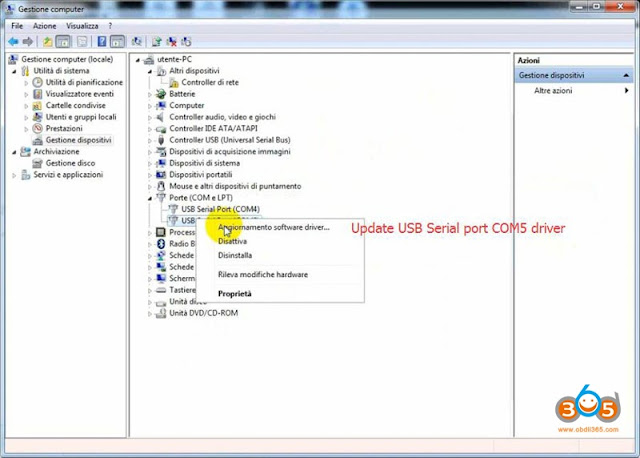This screenshot has height=458, width=640.
Task: Expand the Servizi e applicazioni node
Action: [x=15, y=175]
